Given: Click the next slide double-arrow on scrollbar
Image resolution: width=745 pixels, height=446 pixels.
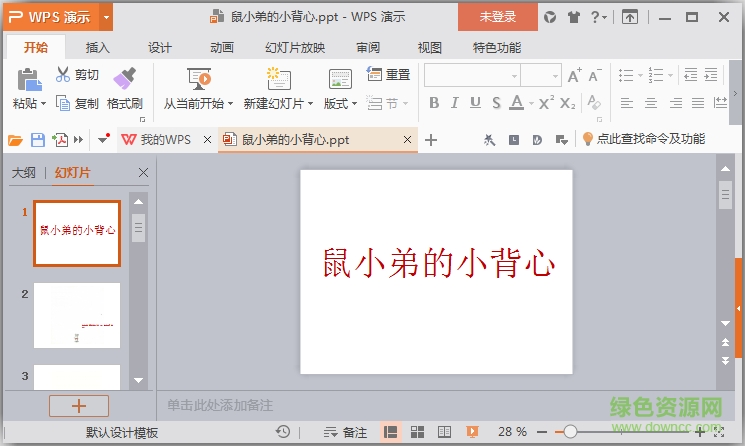Looking at the screenshot, I should point(726,361).
